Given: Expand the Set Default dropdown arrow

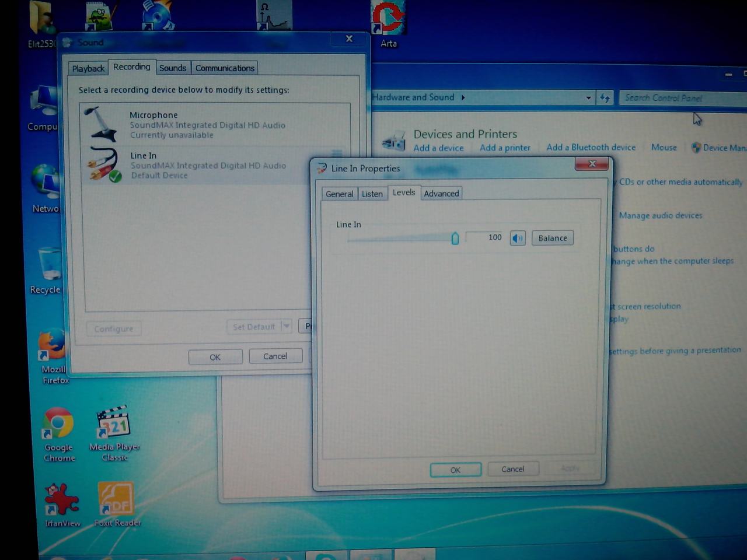Looking at the screenshot, I should [286, 326].
